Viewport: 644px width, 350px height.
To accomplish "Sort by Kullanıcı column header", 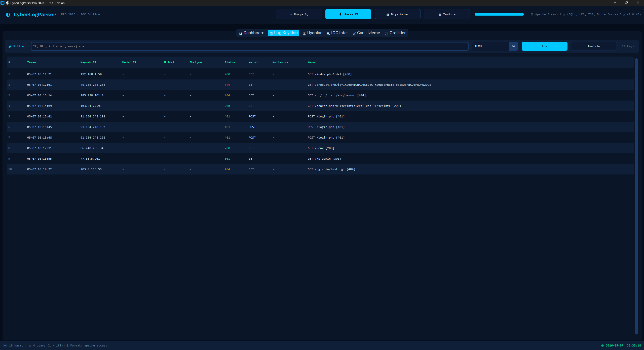I will (x=280, y=62).
